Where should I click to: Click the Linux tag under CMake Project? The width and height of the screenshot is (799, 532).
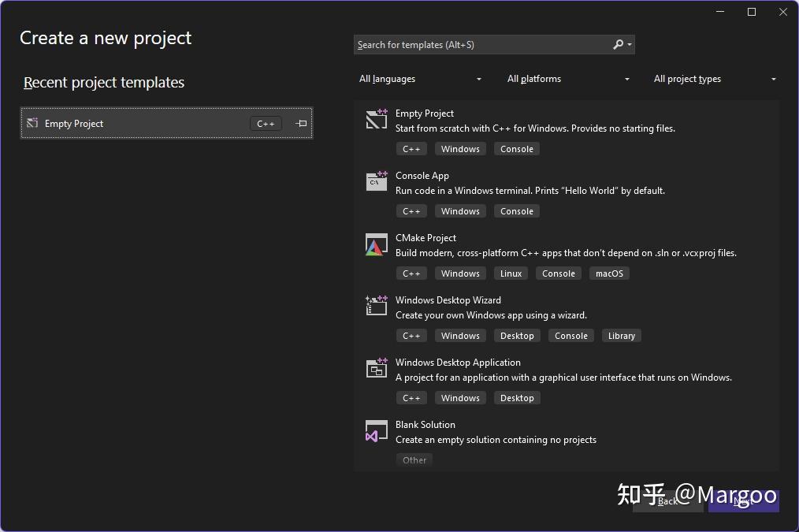[511, 273]
